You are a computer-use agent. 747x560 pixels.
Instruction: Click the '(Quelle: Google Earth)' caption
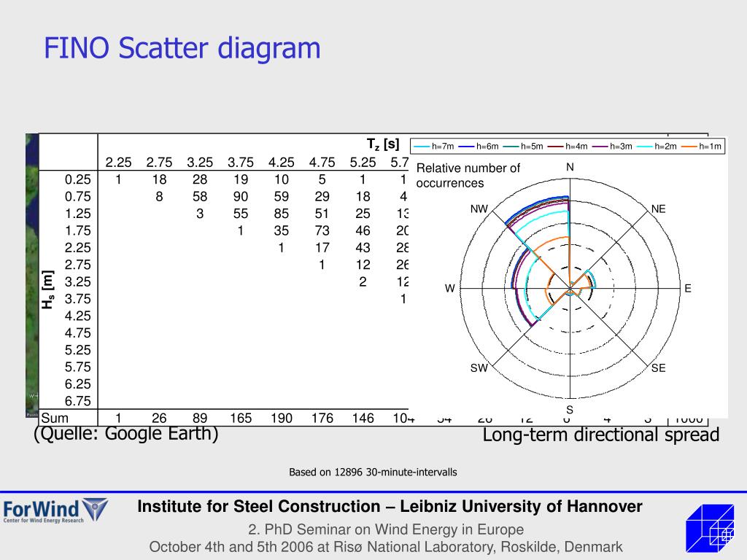tap(125, 435)
